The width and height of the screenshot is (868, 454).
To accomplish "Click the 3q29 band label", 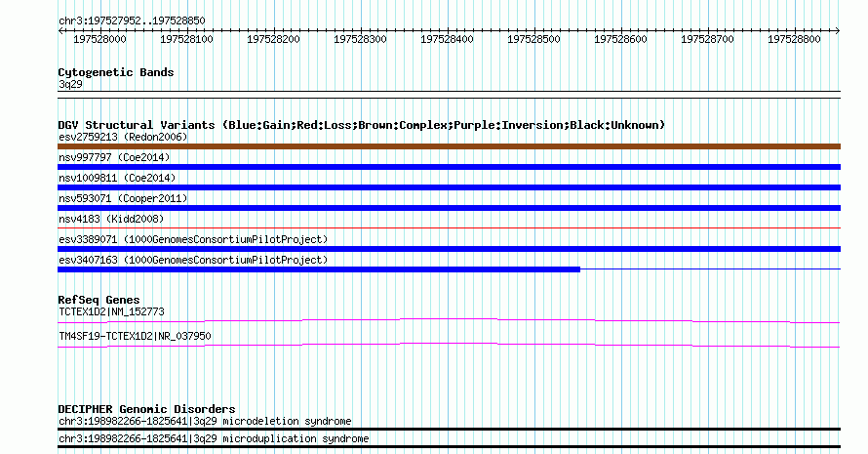I will 70,84.
